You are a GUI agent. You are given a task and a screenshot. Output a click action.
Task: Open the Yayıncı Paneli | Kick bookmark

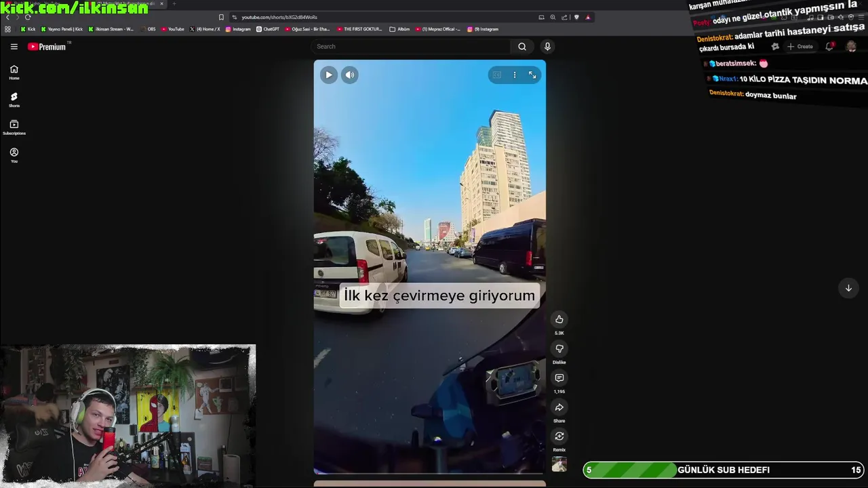(62, 29)
